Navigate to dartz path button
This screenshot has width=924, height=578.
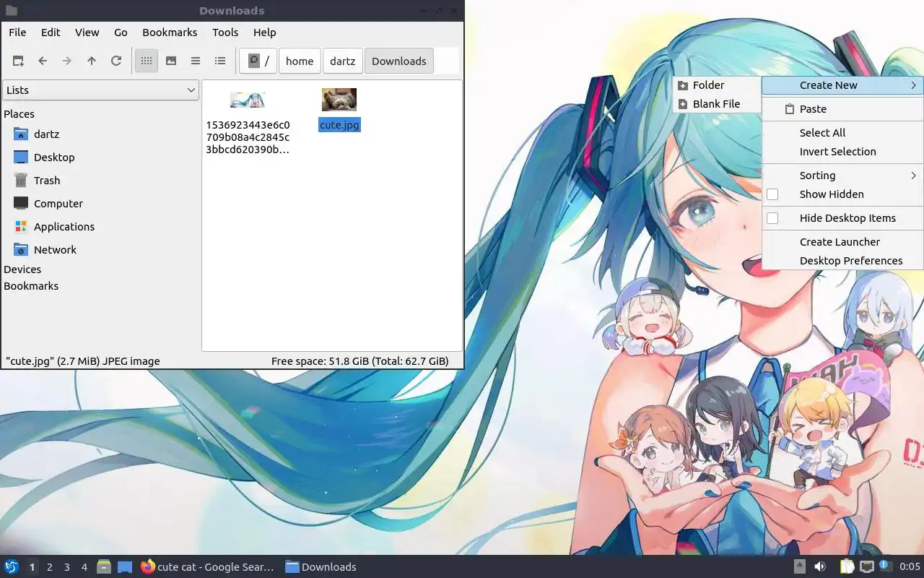(x=343, y=61)
